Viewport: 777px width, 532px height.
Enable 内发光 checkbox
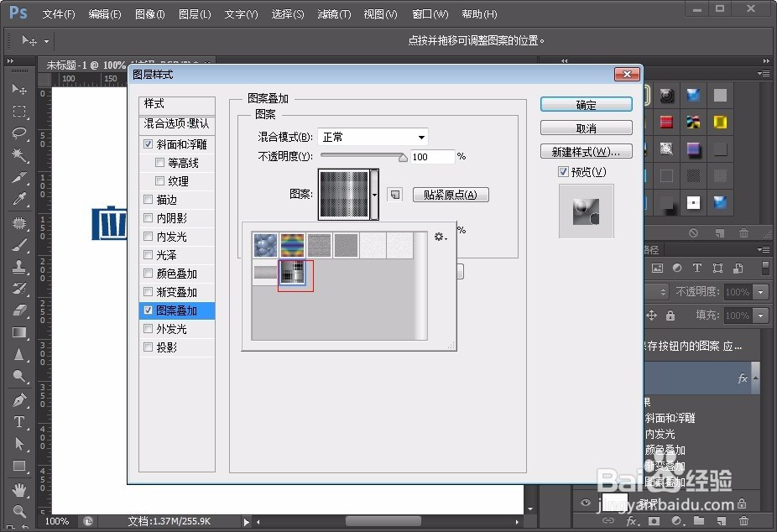[148, 237]
